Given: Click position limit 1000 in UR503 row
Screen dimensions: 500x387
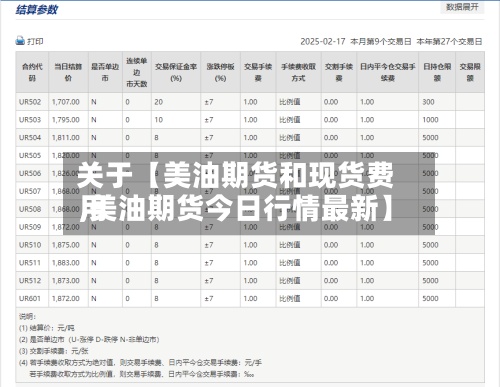Looking at the screenshot, I should (x=430, y=120).
